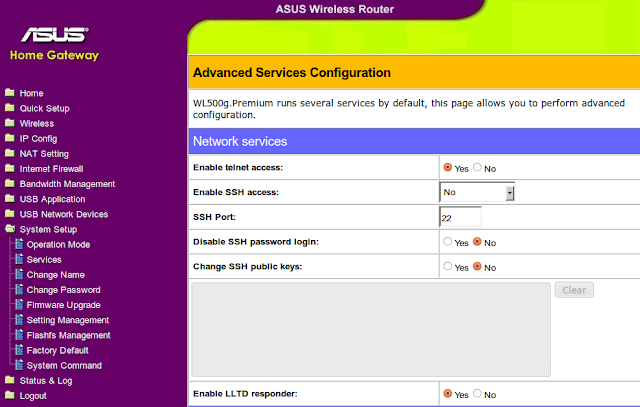
Task: Open Bandwidth Management in the sidebar
Action: (67, 184)
